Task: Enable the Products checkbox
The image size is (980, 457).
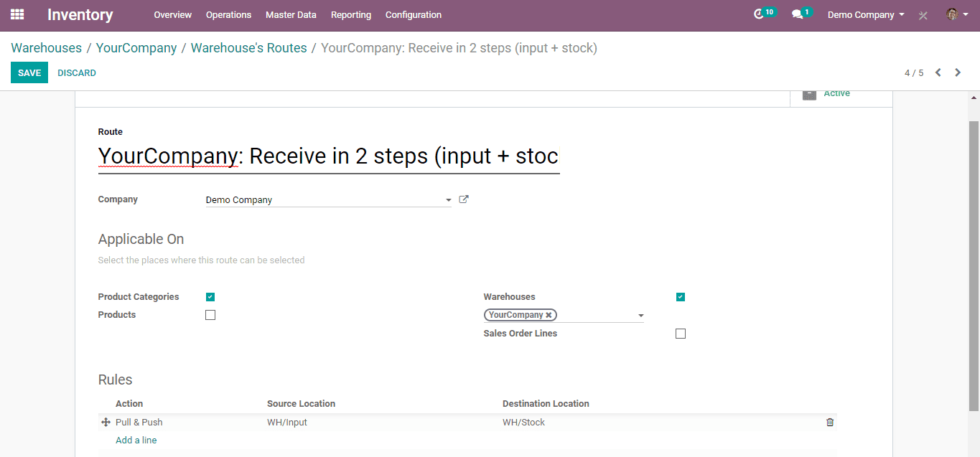Action: (x=210, y=315)
